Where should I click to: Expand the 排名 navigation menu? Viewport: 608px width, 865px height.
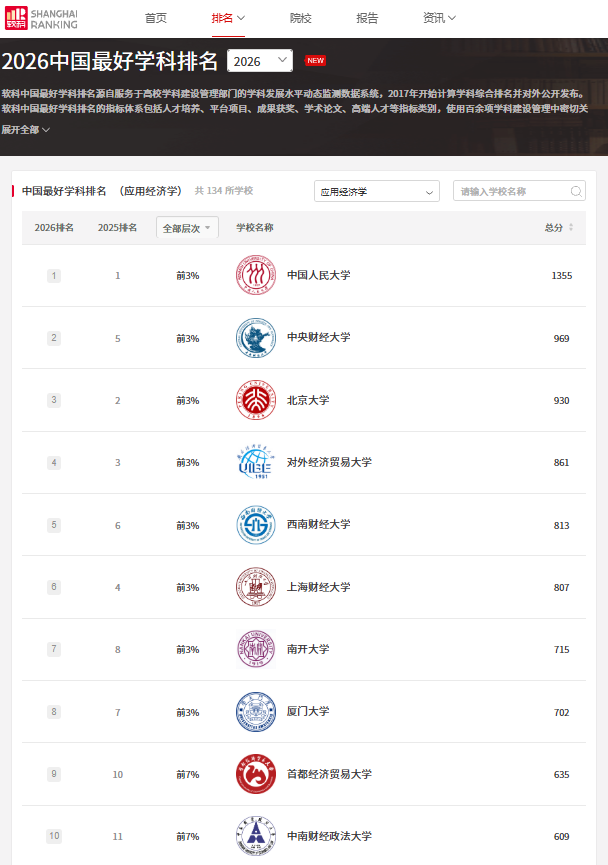(228, 18)
